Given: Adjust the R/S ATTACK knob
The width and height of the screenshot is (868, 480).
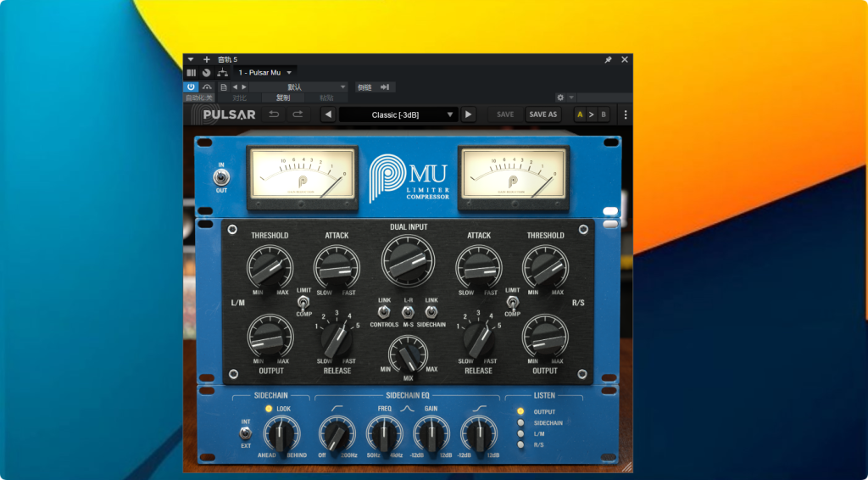Looking at the screenshot, I should (x=479, y=269).
